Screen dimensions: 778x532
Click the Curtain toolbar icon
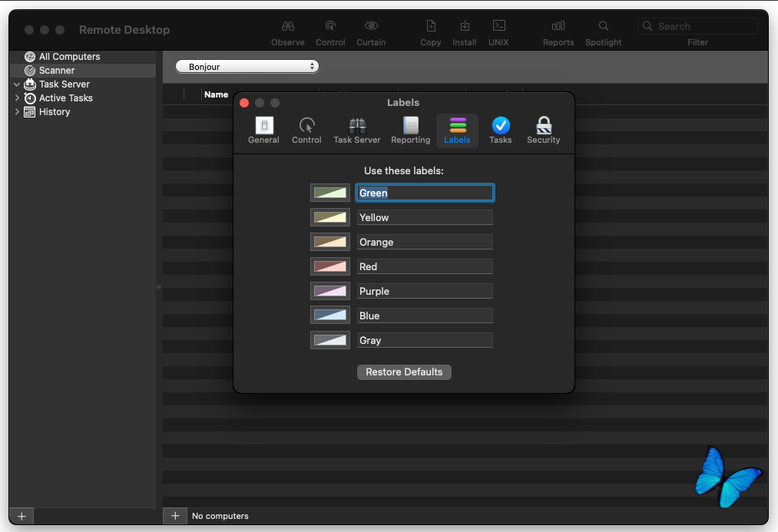tap(371, 33)
